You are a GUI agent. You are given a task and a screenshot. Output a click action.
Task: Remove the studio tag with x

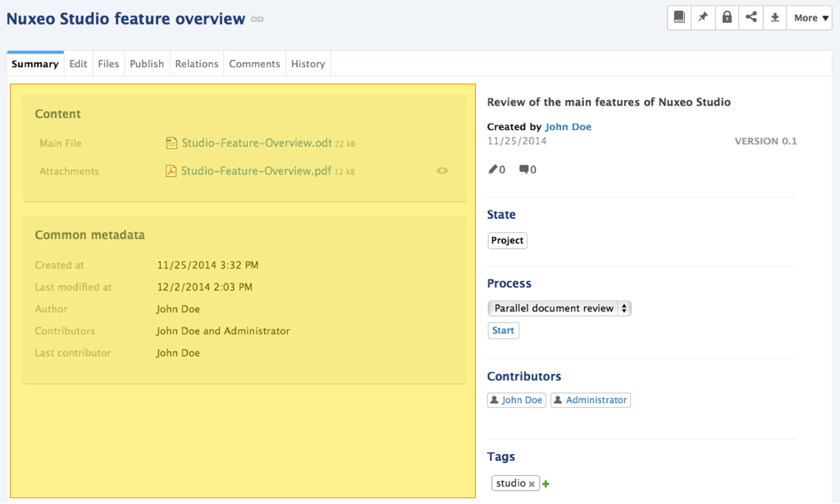tap(532, 484)
